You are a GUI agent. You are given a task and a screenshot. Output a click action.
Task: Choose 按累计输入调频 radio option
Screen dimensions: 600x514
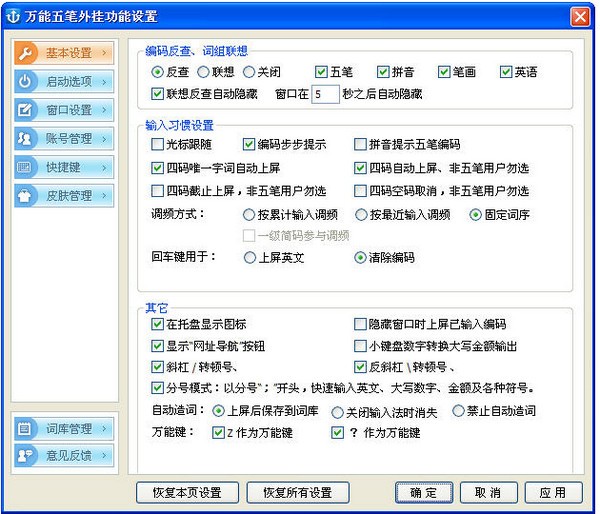pyautogui.click(x=249, y=214)
